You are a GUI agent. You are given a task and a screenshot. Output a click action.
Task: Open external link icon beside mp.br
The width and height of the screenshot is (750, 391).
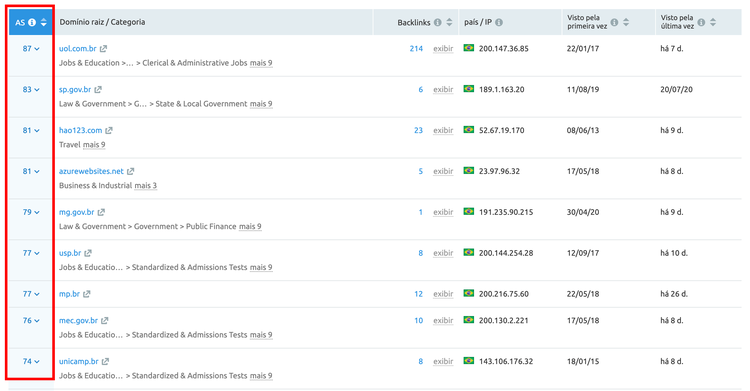point(87,294)
